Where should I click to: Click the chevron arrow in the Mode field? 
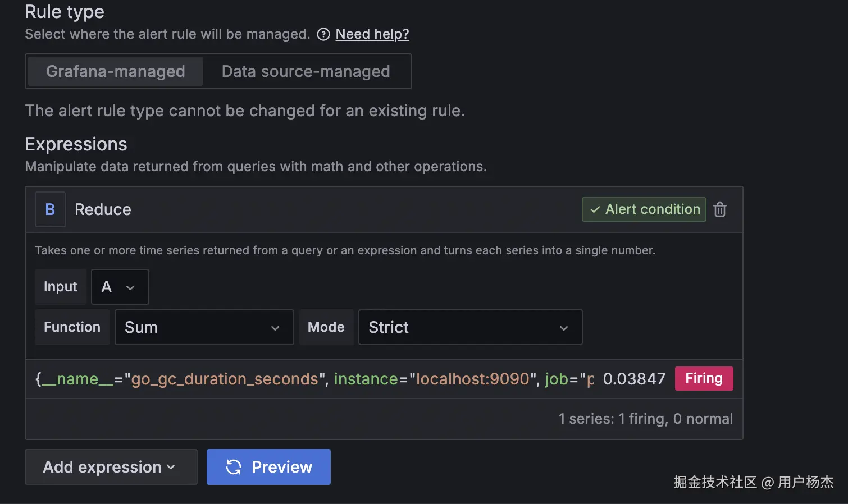click(x=564, y=328)
